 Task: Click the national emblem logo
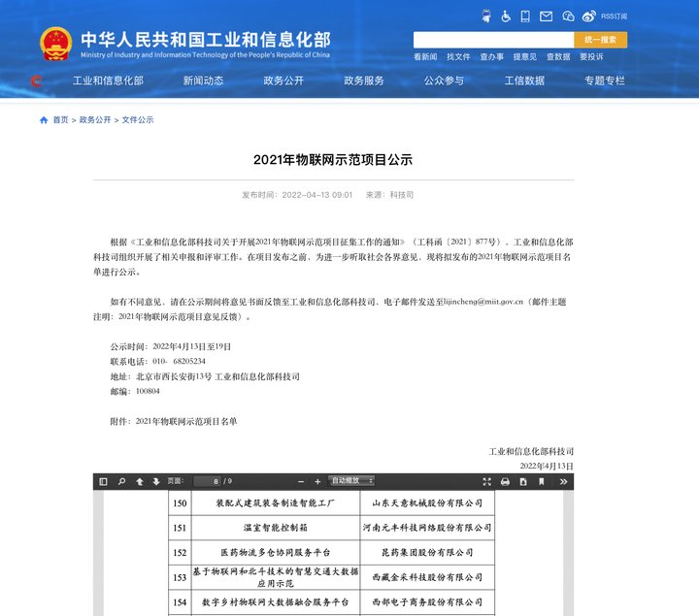point(55,44)
